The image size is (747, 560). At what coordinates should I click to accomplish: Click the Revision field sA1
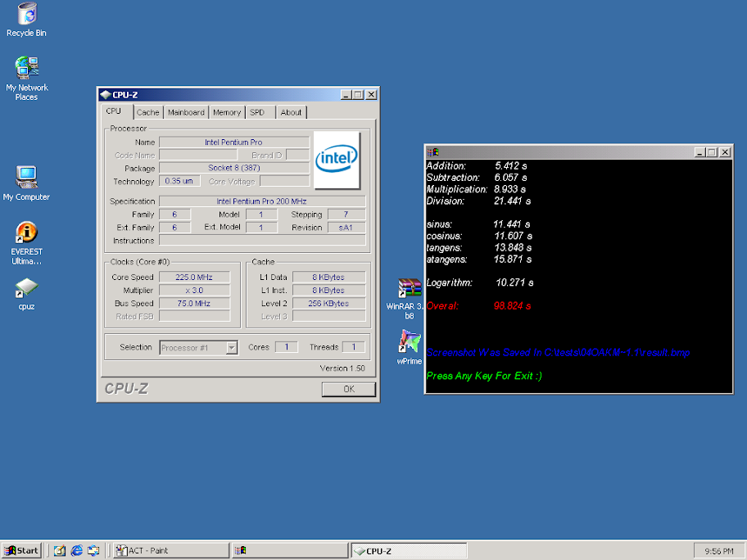tap(346, 228)
